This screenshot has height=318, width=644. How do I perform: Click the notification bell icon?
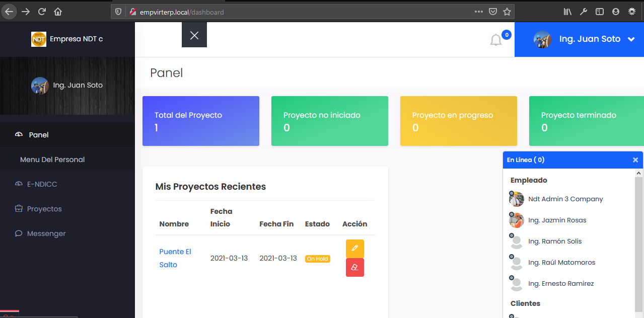pyautogui.click(x=496, y=40)
